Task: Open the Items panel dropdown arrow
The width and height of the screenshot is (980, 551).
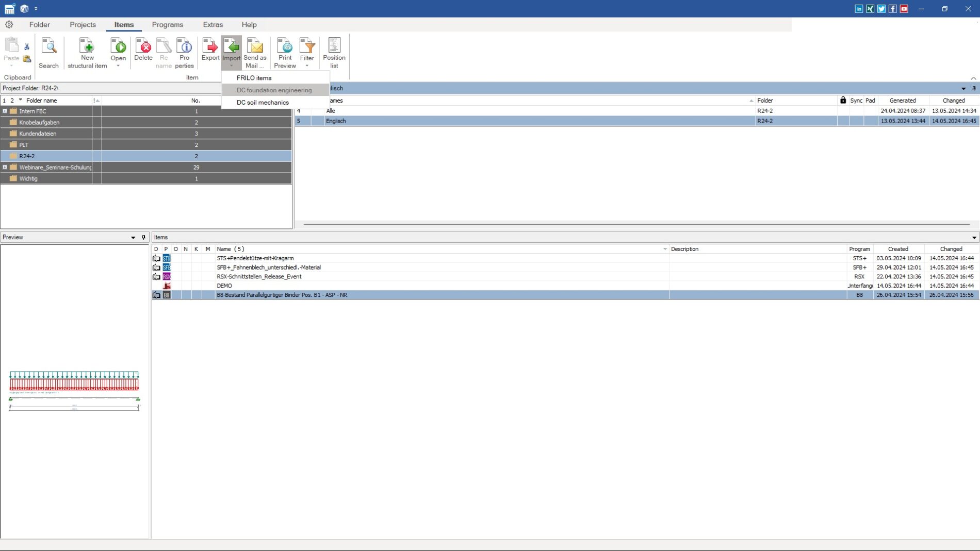Action: pos(974,238)
